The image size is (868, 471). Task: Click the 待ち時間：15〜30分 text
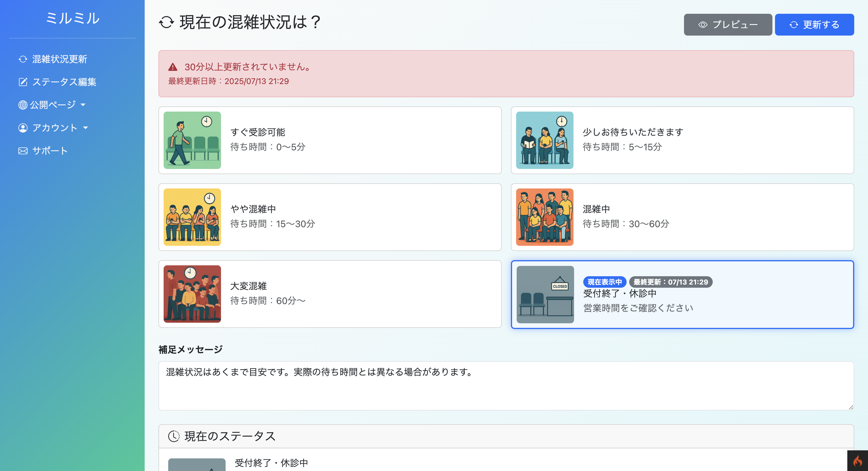coord(273,223)
